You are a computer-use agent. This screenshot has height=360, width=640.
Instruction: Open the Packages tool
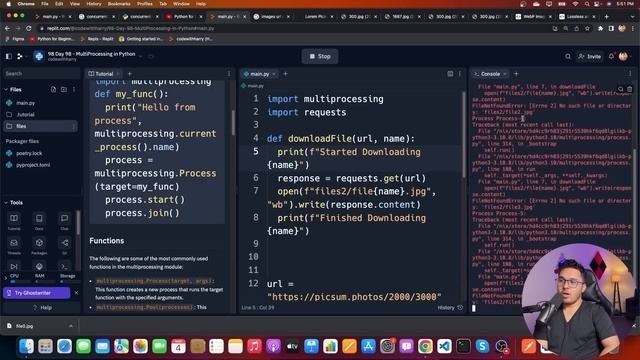click(x=39, y=246)
